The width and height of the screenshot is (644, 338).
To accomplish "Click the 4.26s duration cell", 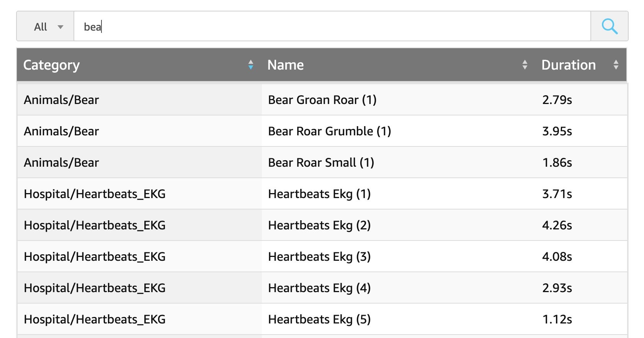I will point(557,225).
